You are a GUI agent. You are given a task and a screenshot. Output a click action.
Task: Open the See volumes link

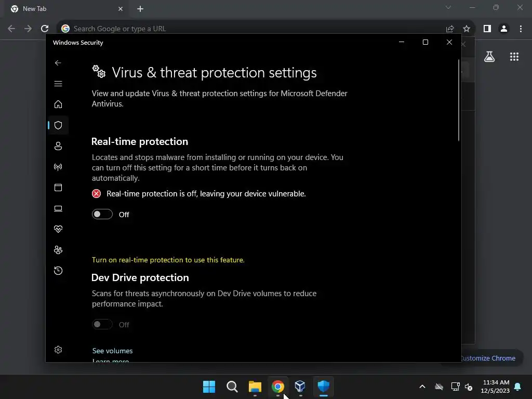point(112,351)
